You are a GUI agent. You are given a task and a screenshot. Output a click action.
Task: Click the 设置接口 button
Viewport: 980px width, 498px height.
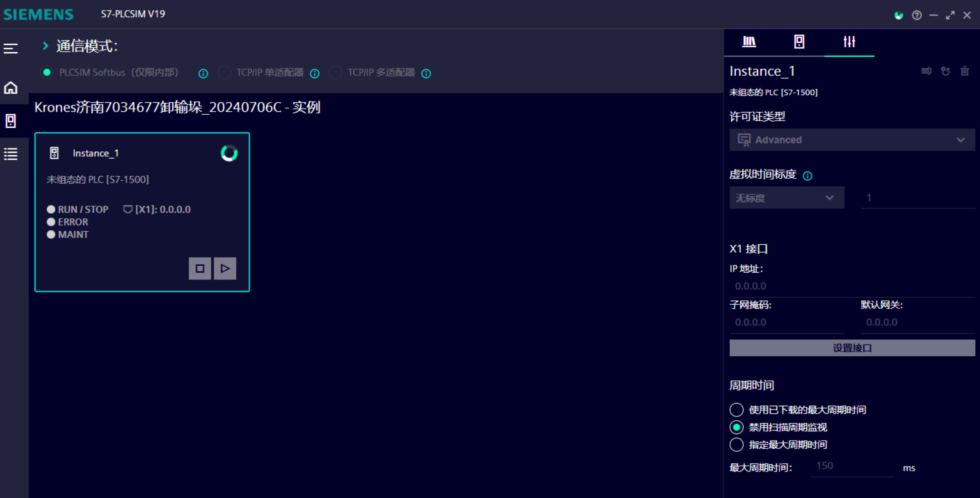pyautogui.click(x=852, y=348)
